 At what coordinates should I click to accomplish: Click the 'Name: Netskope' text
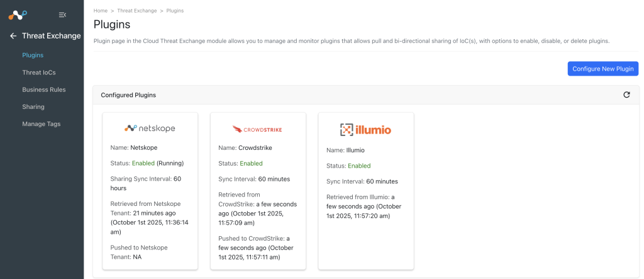coord(134,147)
